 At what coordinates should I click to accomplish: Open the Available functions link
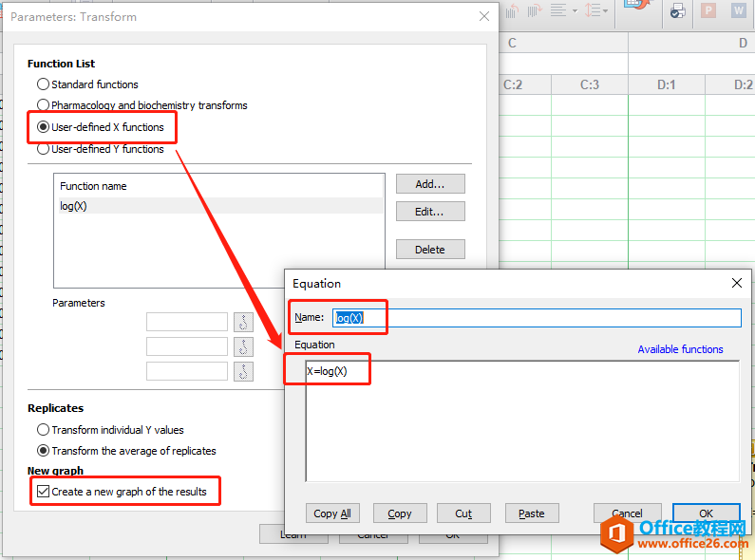coord(680,349)
